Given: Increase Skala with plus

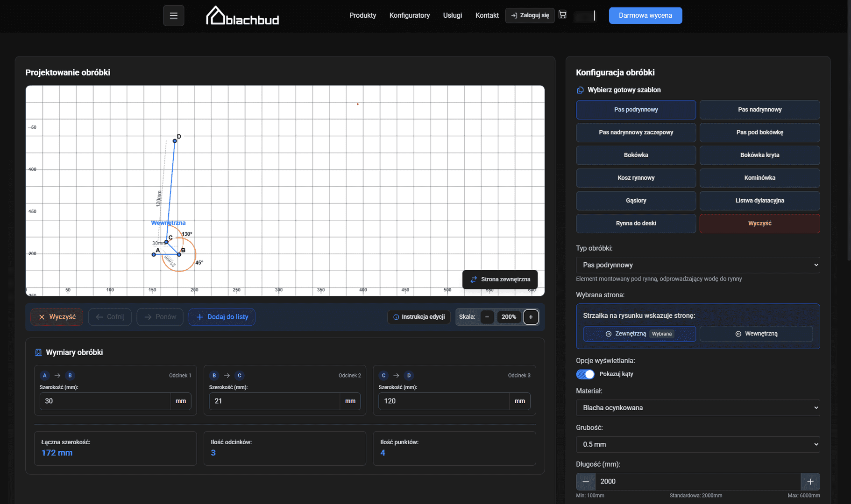Looking at the screenshot, I should (531, 317).
